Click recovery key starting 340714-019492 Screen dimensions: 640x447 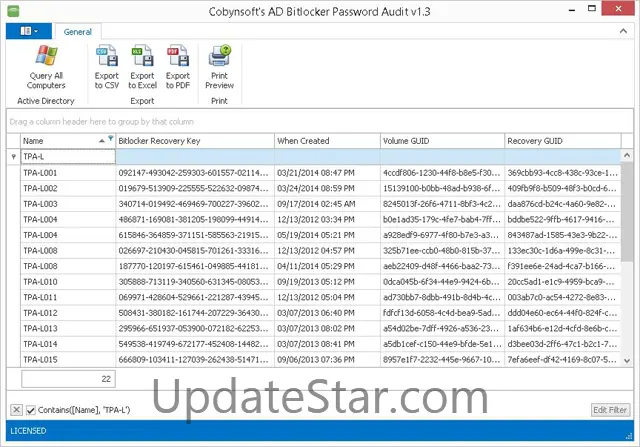193,204
